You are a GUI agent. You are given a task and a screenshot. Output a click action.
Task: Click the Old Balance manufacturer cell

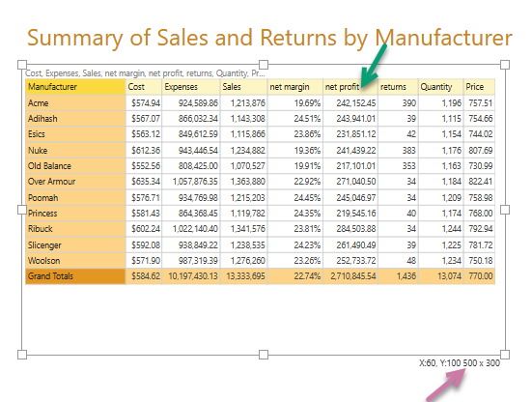pyautogui.click(x=75, y=166)
